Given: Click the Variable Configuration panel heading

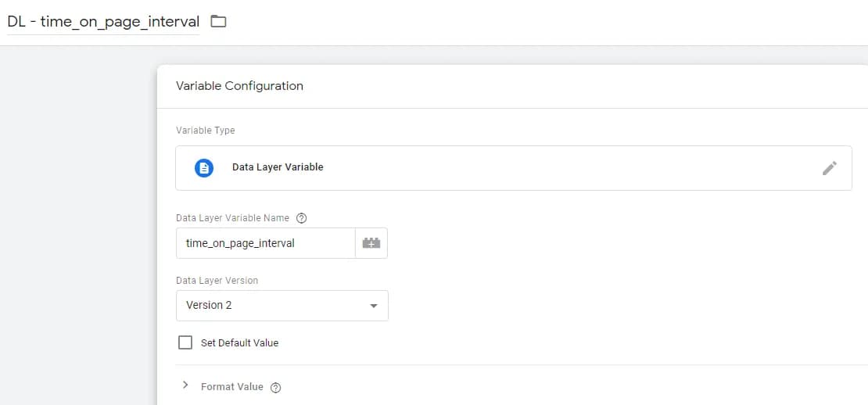Looking at the screenshot, I should [x=239, y=86].
